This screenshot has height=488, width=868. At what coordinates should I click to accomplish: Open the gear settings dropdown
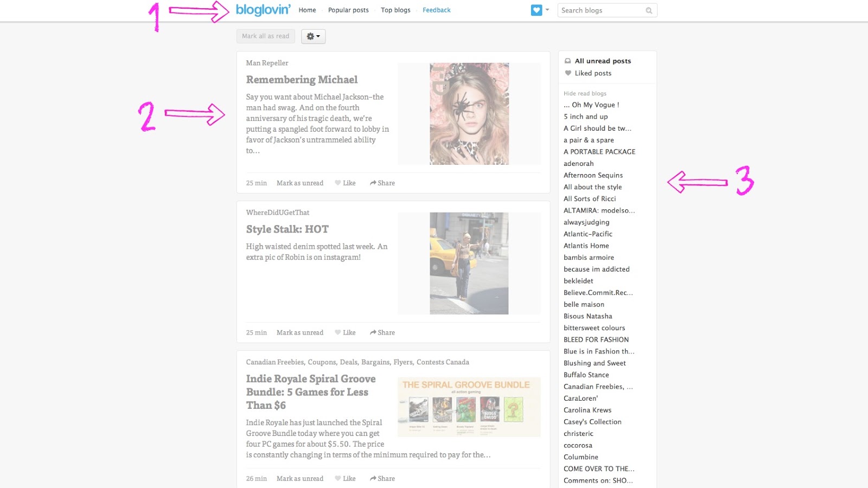coord(313,36)
